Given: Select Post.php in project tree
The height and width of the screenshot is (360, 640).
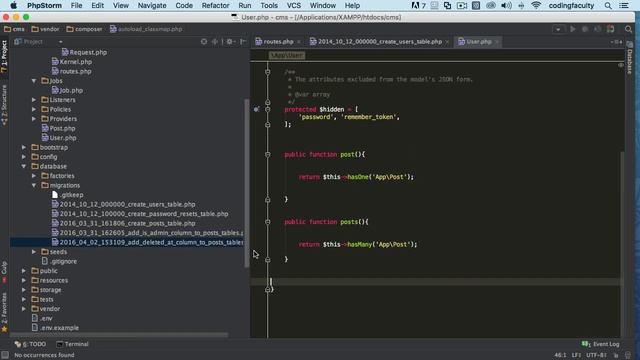Looking at the screenshot, I should [58, 128].
